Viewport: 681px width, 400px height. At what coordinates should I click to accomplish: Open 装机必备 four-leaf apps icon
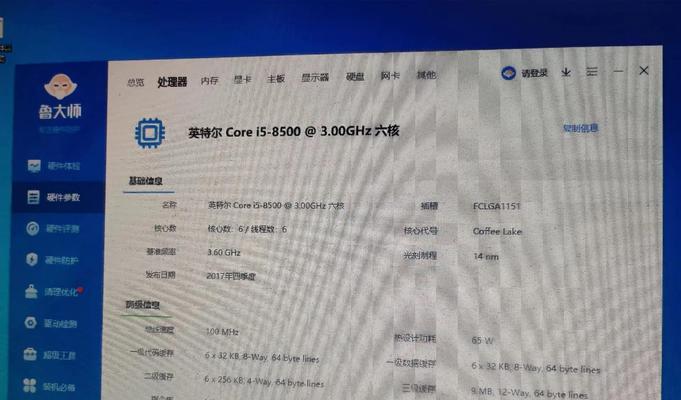(x=30, y=385)
